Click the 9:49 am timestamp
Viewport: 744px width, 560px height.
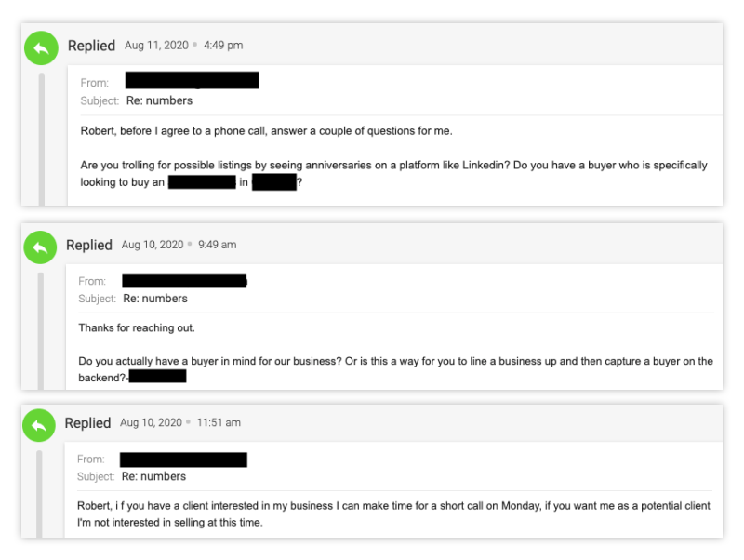click(217, 246)
